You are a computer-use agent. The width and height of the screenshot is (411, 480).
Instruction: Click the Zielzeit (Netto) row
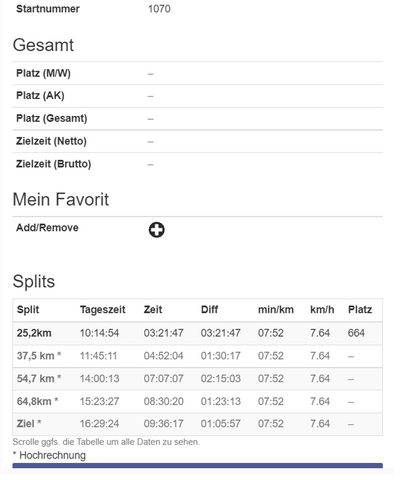click(198, 141)
